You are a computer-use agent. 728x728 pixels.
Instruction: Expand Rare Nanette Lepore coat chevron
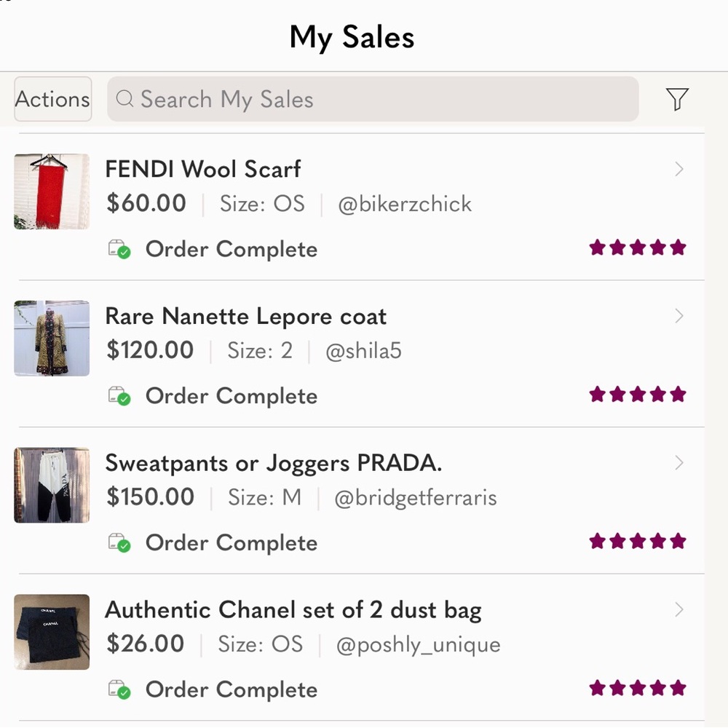pos(678,316)
